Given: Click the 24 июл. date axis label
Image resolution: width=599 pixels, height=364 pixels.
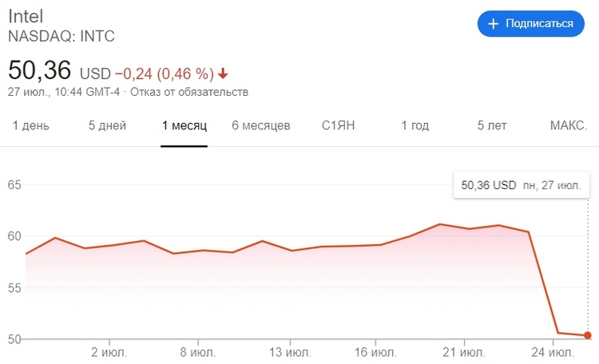Looking at the screenshot, I should coord(553,352).
